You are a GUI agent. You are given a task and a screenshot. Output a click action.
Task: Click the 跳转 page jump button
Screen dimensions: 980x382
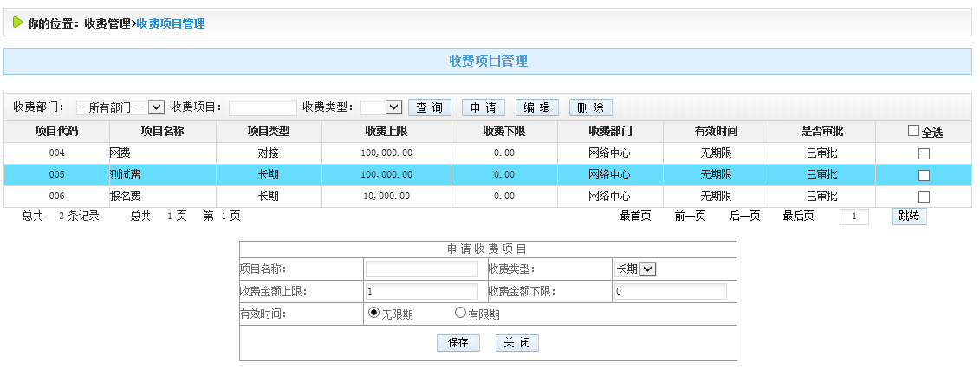tap(909, 217)
